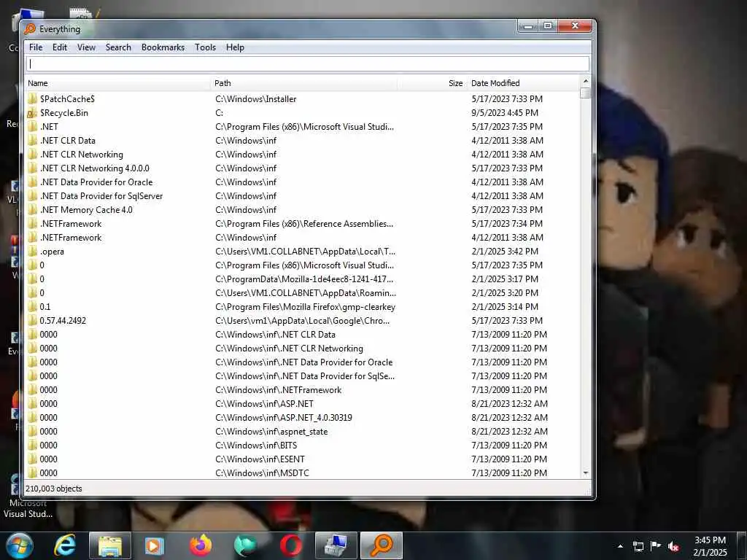Viewport: 747px width, 560px height.
Task: Select the .NET Memory Cache 4.0 folder icon
Action: tap(32, 209)
